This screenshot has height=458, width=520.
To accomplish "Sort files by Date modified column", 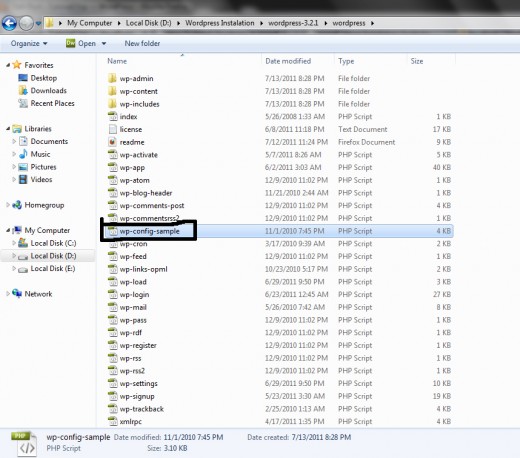I will 288,61.
